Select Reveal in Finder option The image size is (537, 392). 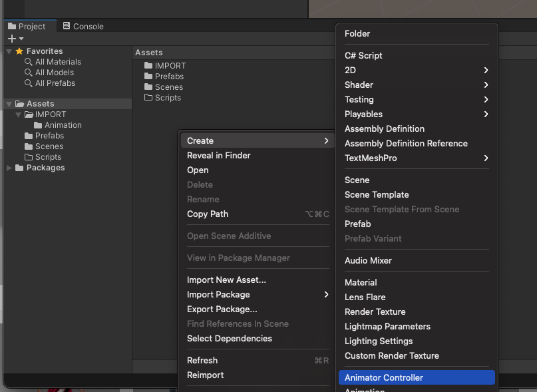click(x=218, y=155)
